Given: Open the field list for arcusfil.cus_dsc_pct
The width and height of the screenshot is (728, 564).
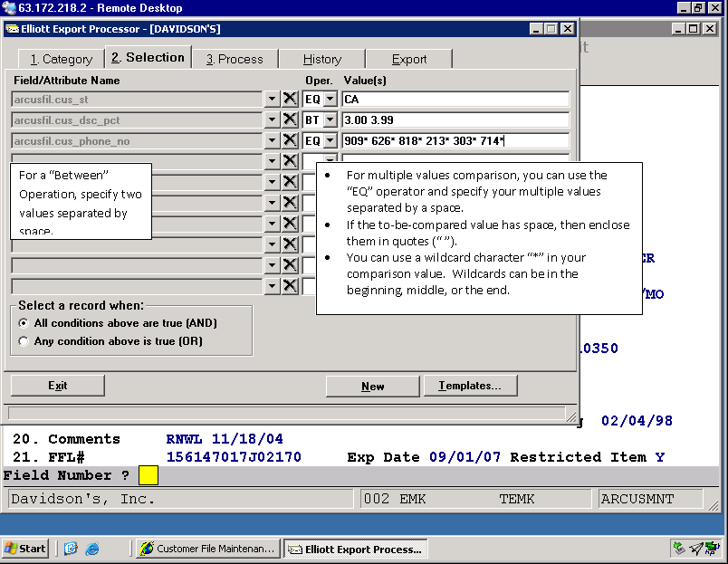Looking at the screenshot, I should [x=272, y=119].
